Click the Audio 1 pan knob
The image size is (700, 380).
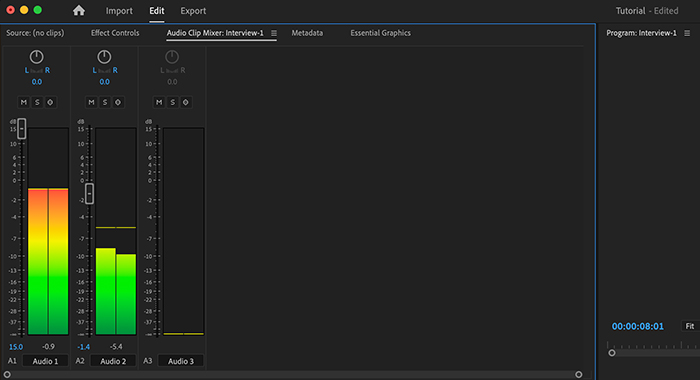pyautogui.click(x=37, y=57)
